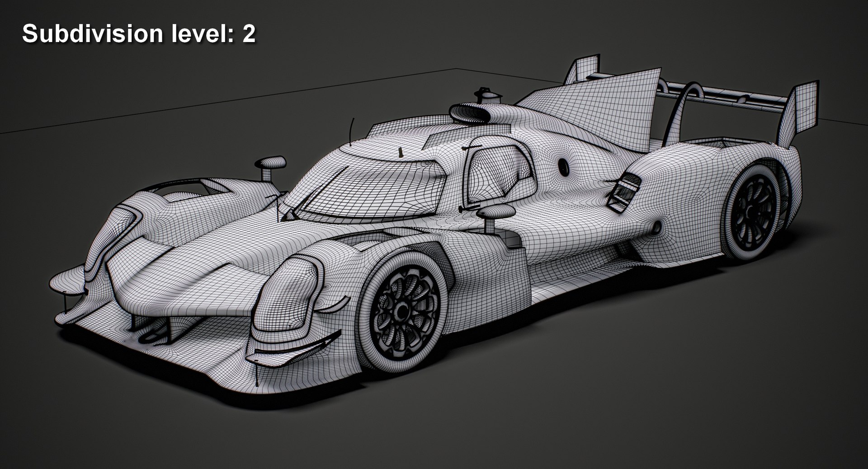
Task: Click the 'Subdivision level: 2' caption text
Action: 139,34
